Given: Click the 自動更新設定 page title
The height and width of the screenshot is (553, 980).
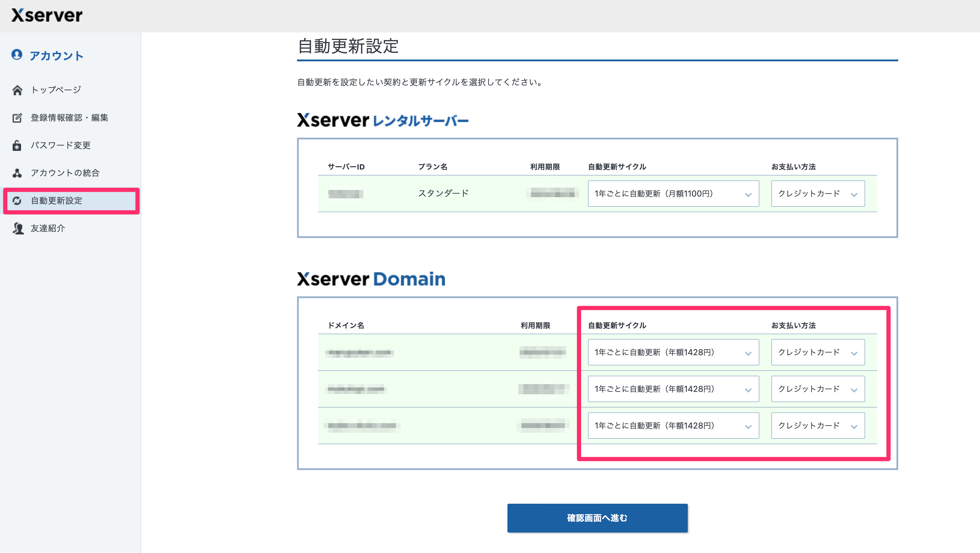Looking at the screenshot, I should point(348,46).
